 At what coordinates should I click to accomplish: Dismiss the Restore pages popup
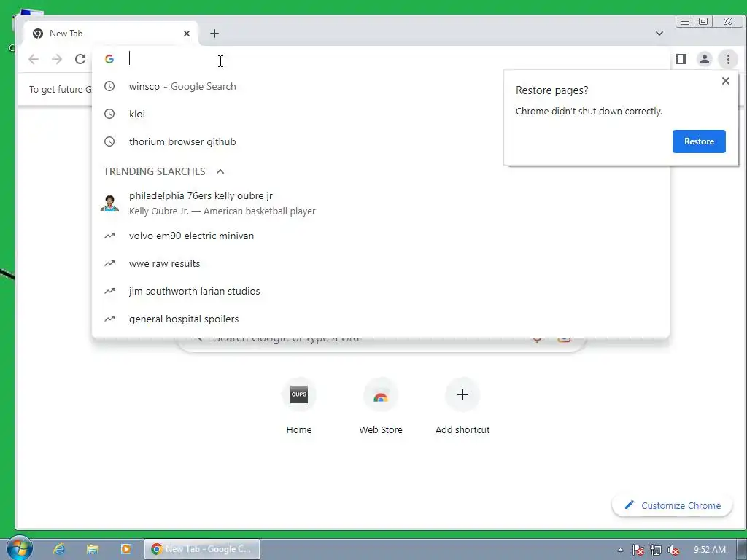726,81
